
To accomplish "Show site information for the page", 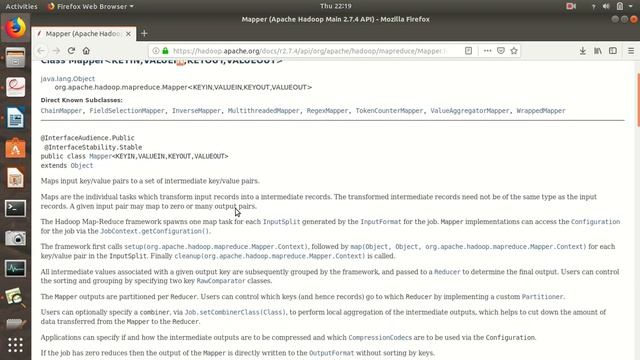I will click(x=156, y=51).
